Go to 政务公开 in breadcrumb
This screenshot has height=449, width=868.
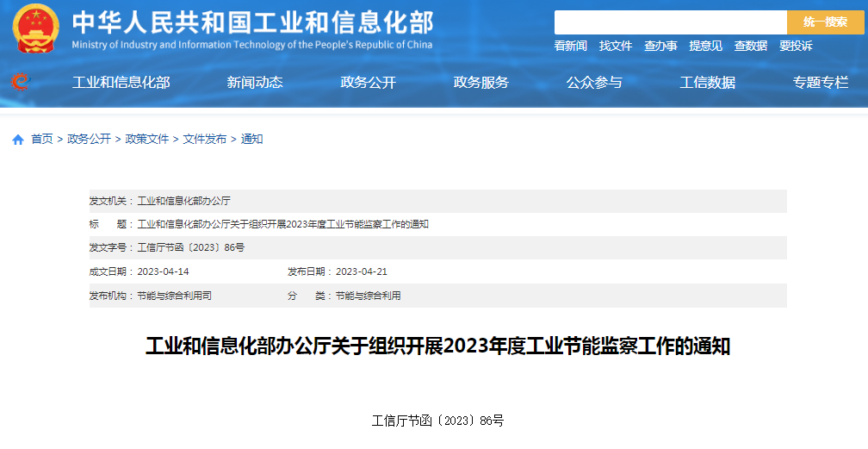tap(90, 139)
